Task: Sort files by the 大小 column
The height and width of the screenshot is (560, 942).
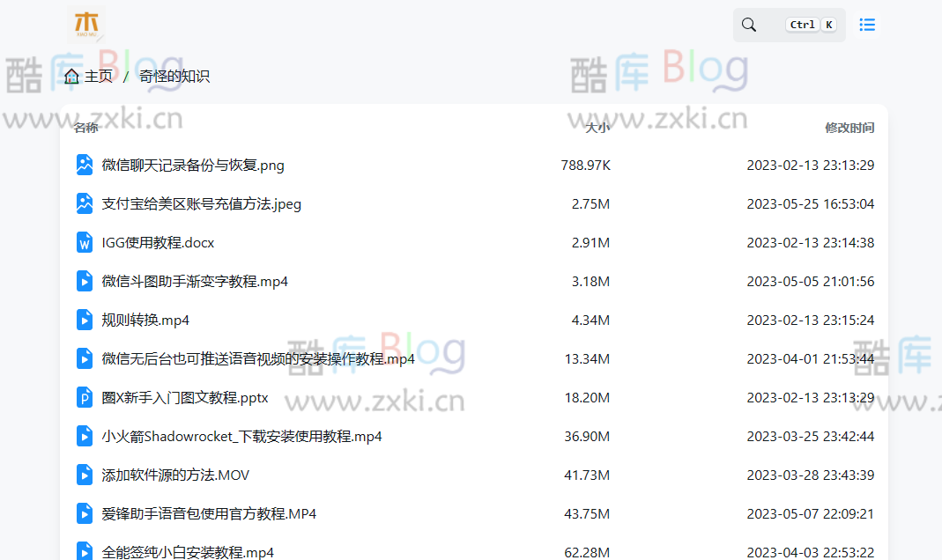Action: point(598,127)
